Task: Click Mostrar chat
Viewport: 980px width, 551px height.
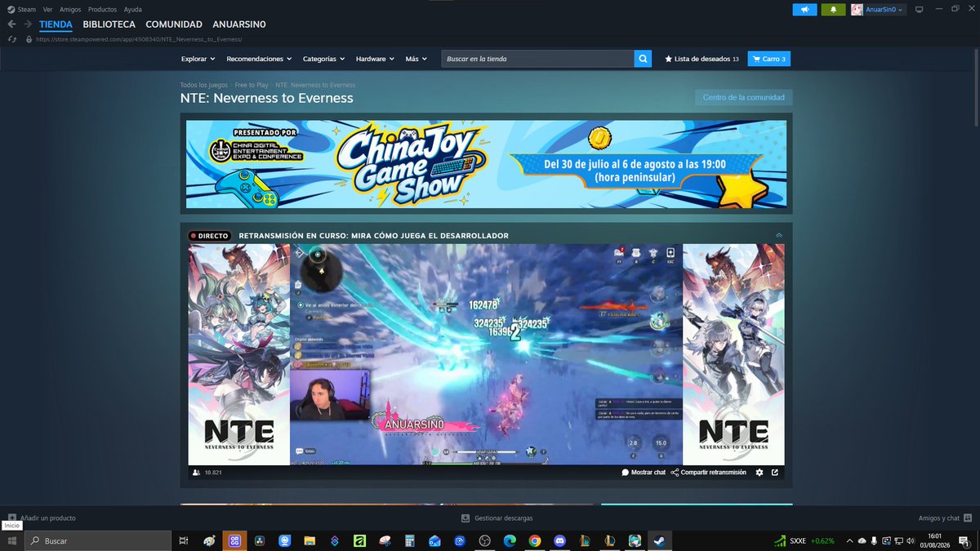Action: (x=644, y=473)
